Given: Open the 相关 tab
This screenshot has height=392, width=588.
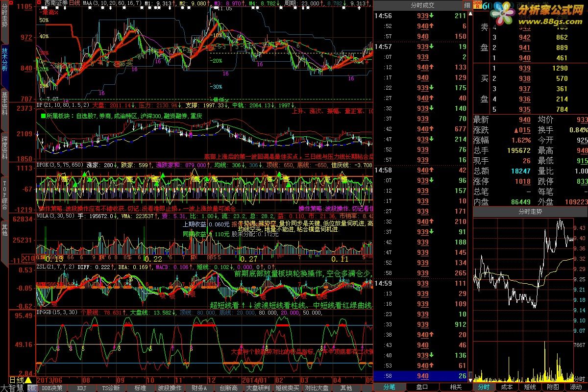Looking at the screenshot, I should tap(455, 387).
